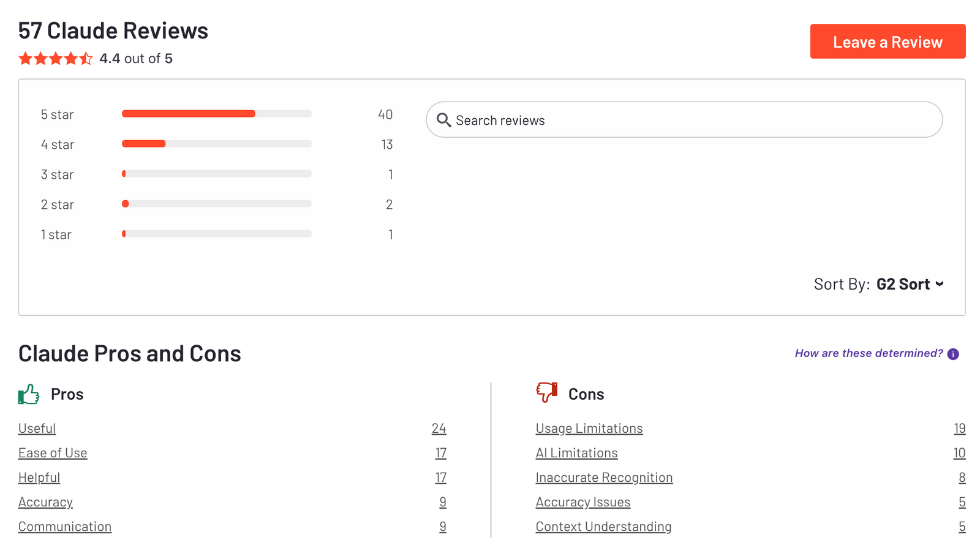980x551 pixels.
Task: Open the Communication pros link
Action: tap(65, 527)
